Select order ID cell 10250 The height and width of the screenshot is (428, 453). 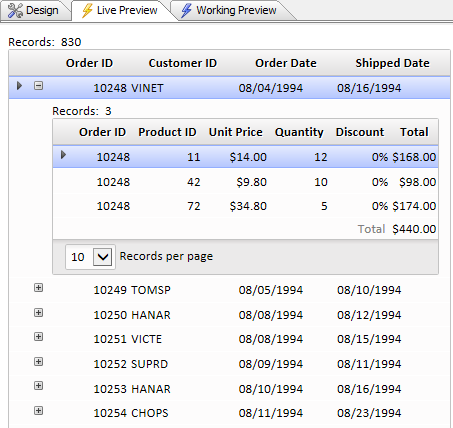pyautogui.click(x=110, y=315)
